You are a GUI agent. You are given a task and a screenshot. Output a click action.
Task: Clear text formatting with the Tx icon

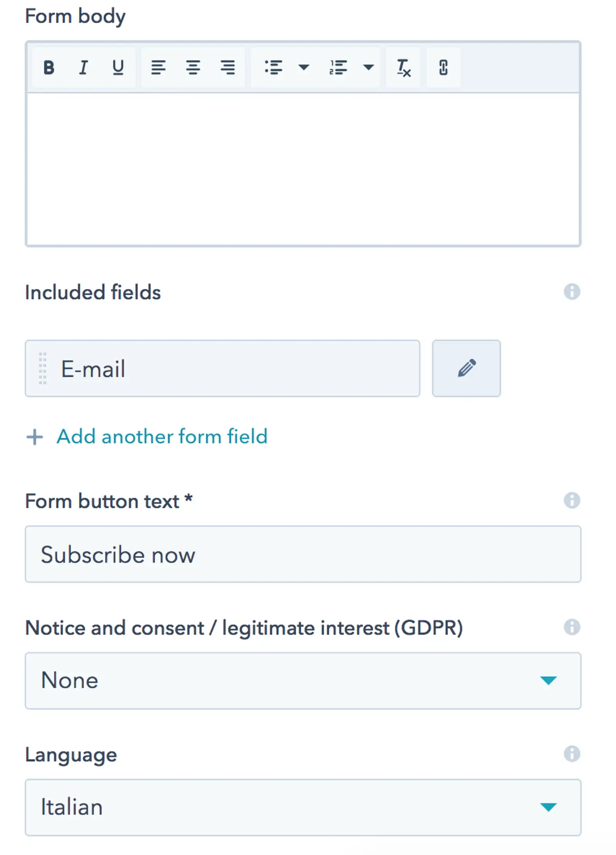point(403,67)
